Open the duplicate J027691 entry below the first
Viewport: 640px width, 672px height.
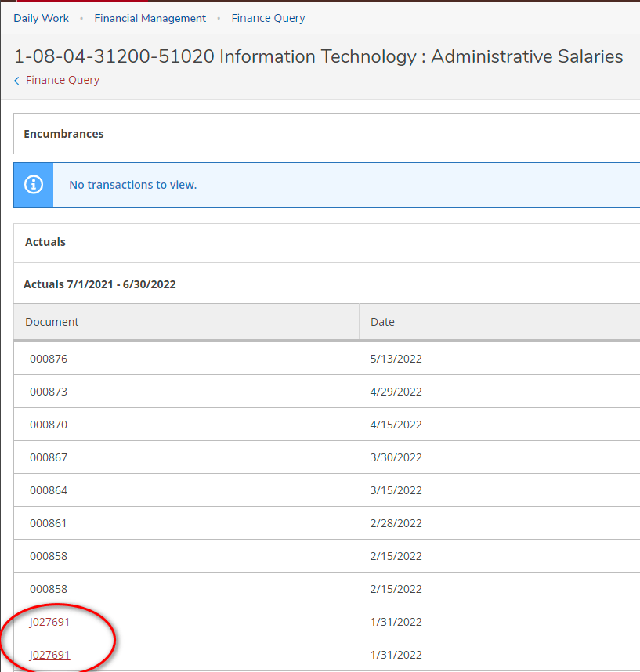[50, 655]
